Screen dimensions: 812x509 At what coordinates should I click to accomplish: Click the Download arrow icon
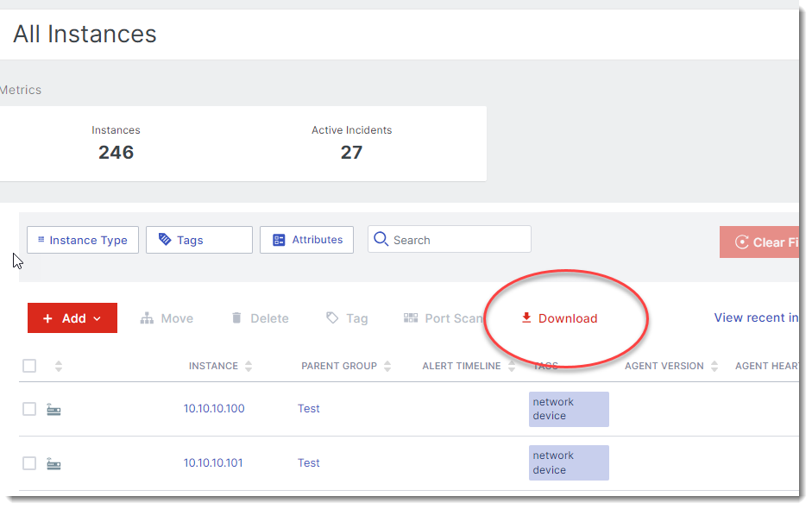tap(526, 318)
